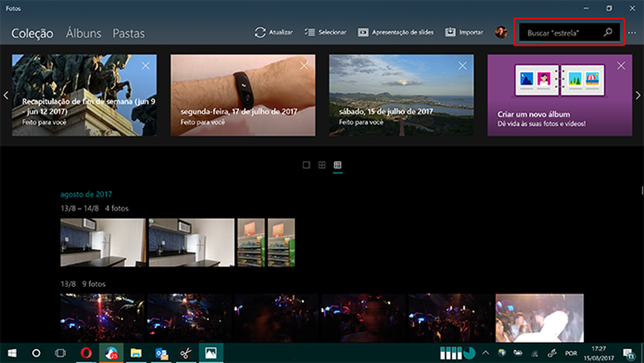The image size is (644, 363).
Task: Open the bright blurry crowd photo
Action: point(540,318)
